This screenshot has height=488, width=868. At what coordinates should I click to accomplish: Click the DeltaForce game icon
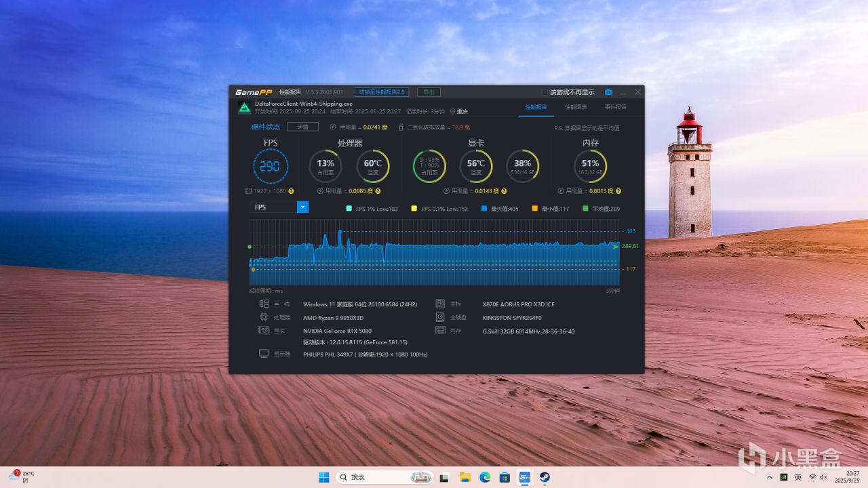(x=244, y=108)
